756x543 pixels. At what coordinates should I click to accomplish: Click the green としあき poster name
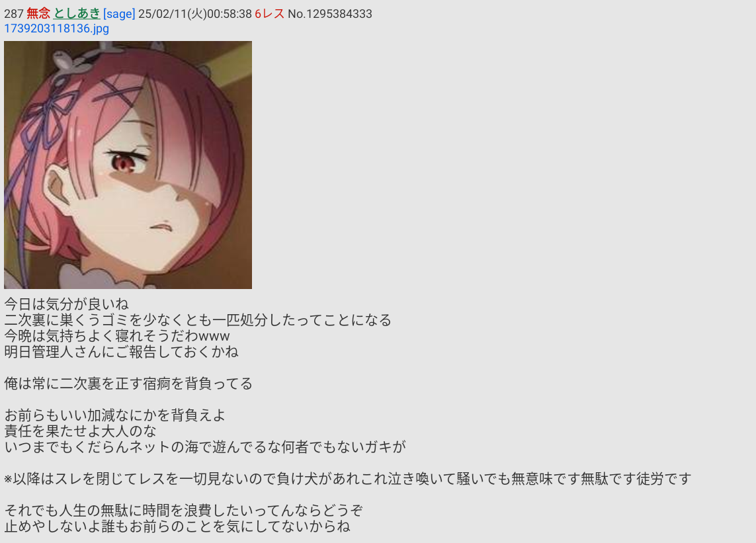(x=77, y=13)
